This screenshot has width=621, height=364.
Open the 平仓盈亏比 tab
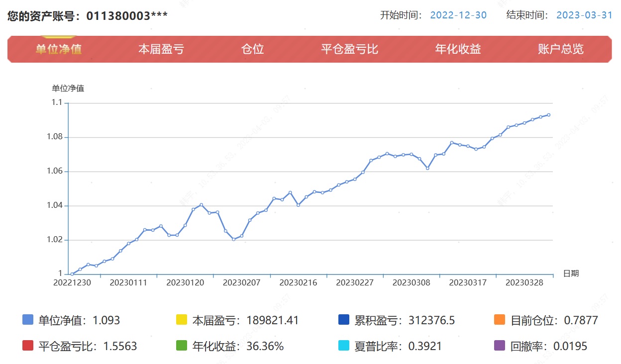(349, 49)
